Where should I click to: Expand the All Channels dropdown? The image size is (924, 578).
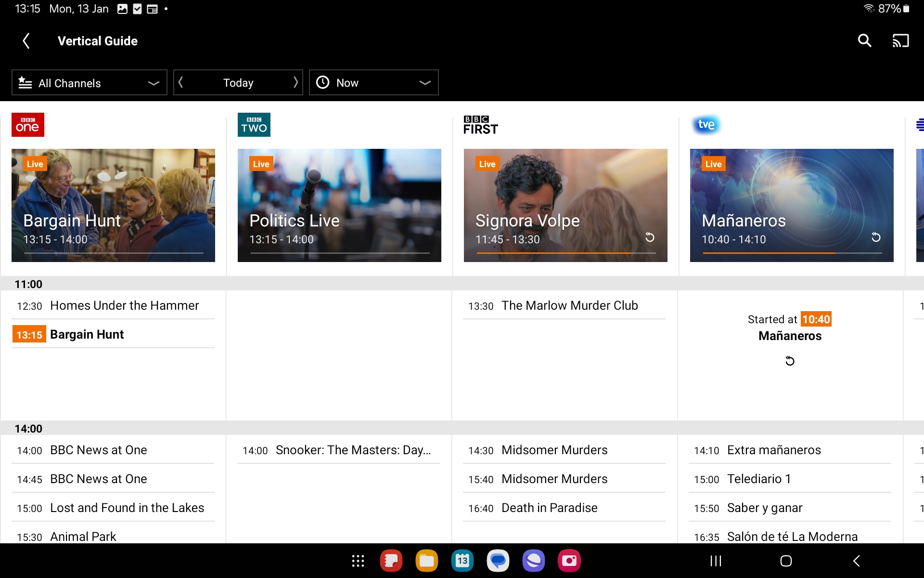90,83
